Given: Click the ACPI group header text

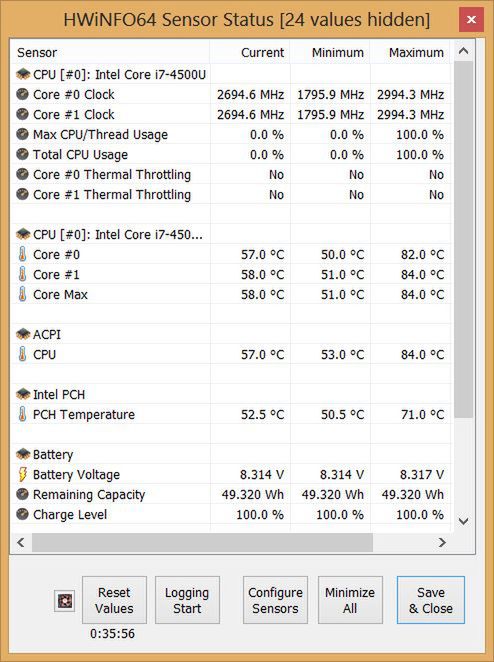Looking at the screenshot, I should point(46,334).
